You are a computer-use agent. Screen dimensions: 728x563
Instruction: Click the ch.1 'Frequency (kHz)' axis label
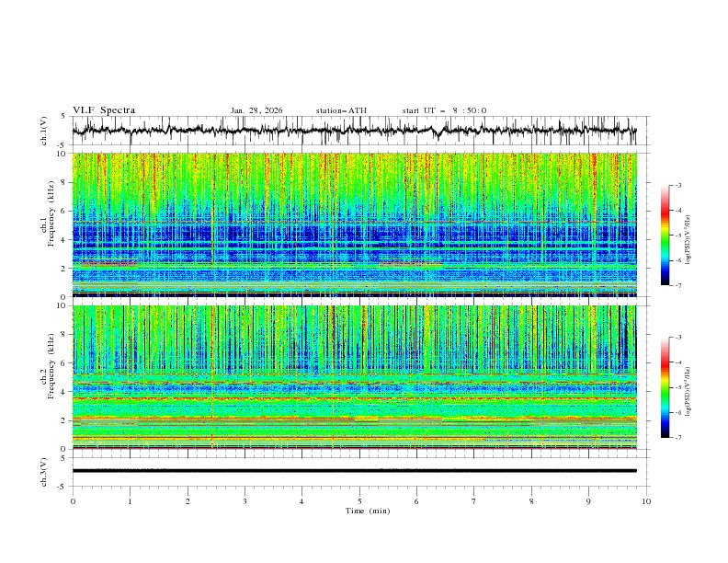point(51,213)
